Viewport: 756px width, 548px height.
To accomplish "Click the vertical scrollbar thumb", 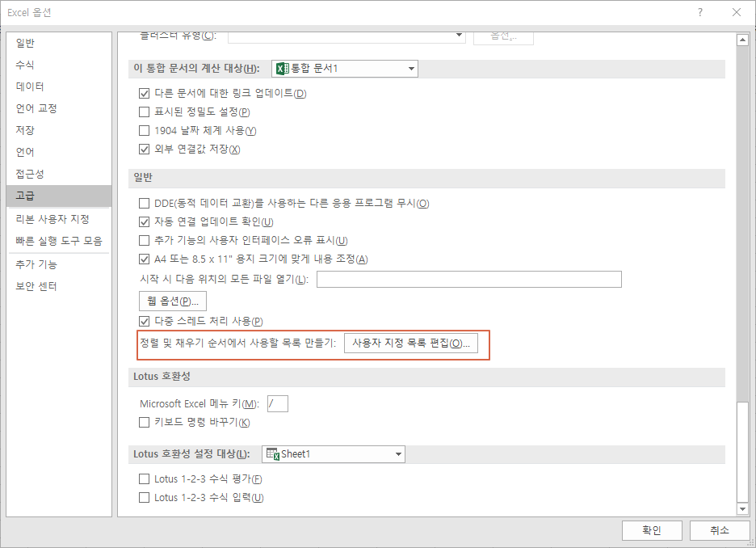I will tap(742, 450).
